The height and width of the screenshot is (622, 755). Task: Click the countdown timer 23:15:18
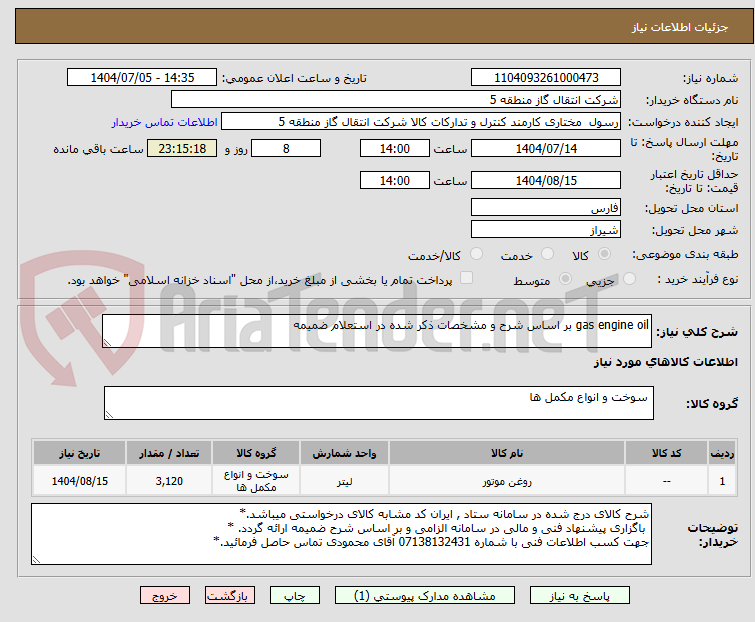182,148
